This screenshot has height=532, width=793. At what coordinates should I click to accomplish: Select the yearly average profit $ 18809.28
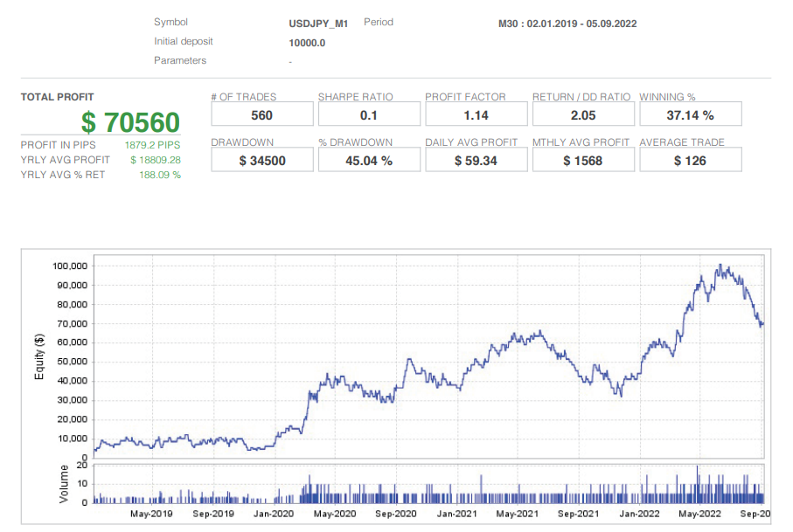point(155,160)
